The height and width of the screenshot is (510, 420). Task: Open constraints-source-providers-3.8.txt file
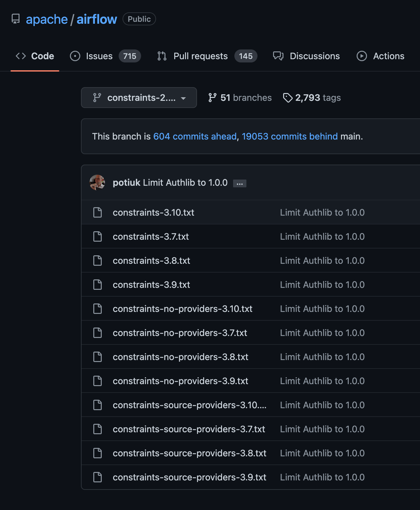pos(190,453)
